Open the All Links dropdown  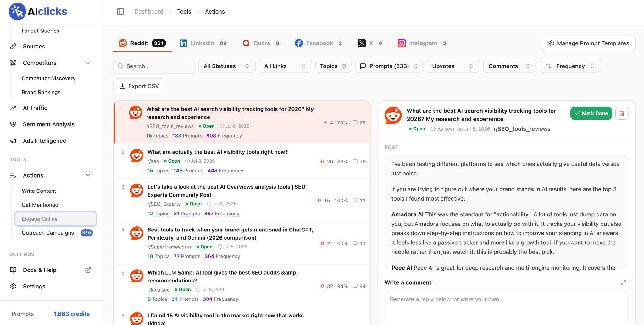pos(285,66)
